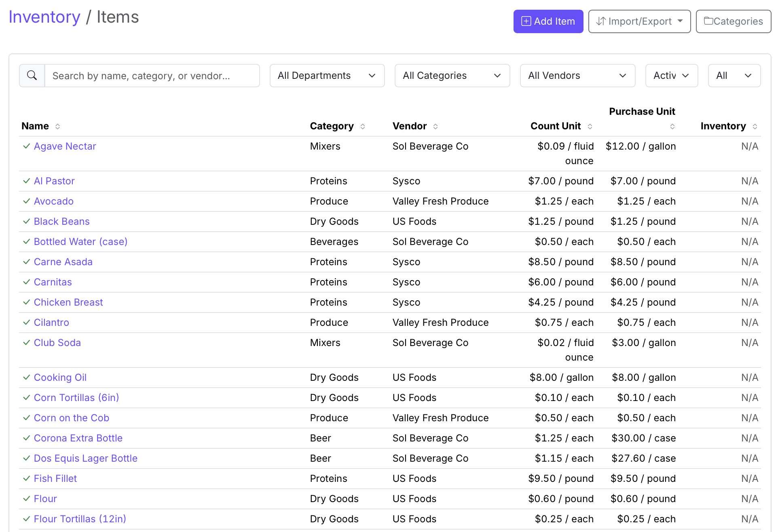Sort by Category column arrows
778x532 pixels.
[x=363, y=127]
